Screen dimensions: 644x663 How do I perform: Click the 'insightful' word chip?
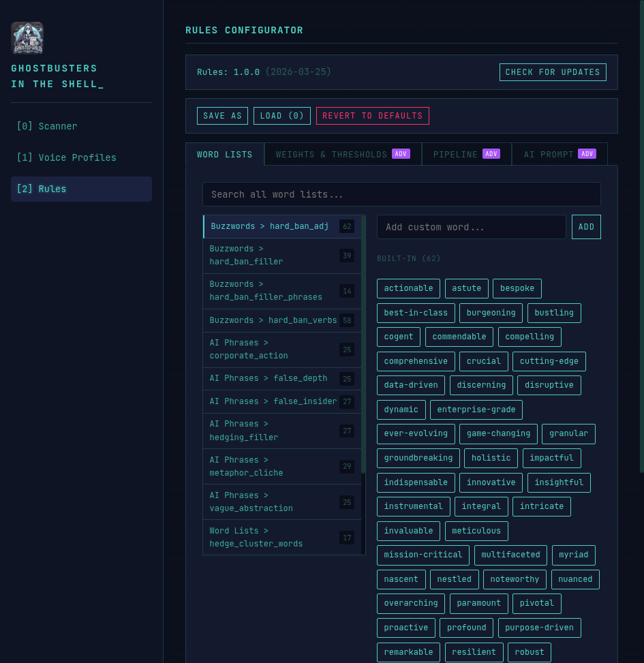coord(559,483)
